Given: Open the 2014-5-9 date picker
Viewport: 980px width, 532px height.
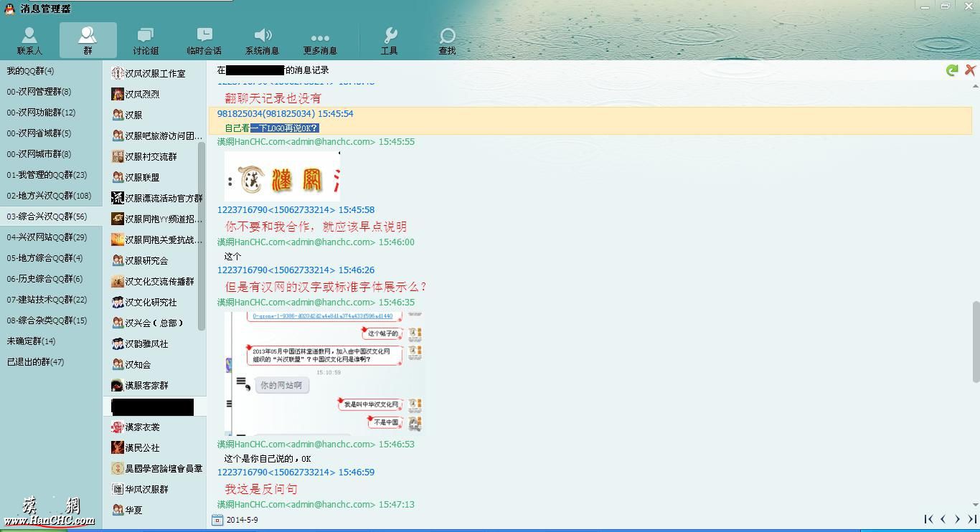Looking at the screenshot, I should click(217, 520).
